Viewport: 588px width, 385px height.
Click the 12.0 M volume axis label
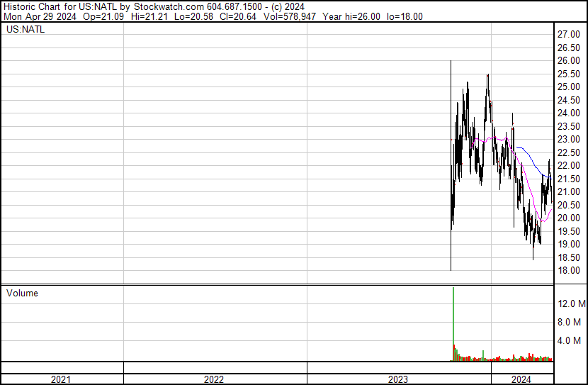pyautogui.click(x=572, y=303)
